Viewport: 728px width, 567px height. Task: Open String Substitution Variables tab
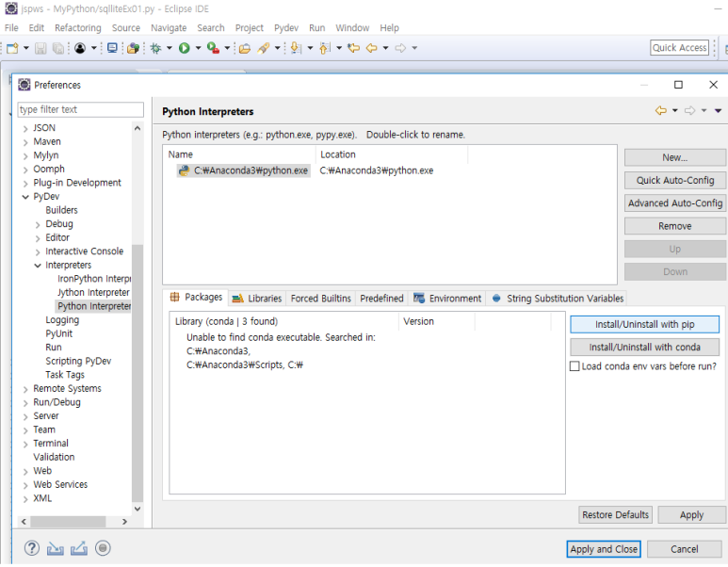point(558,299)
